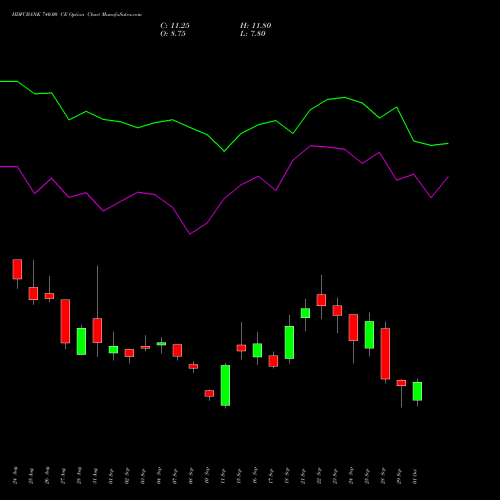
Task: Click the 28 Aug date label
Action: (79, 475)
